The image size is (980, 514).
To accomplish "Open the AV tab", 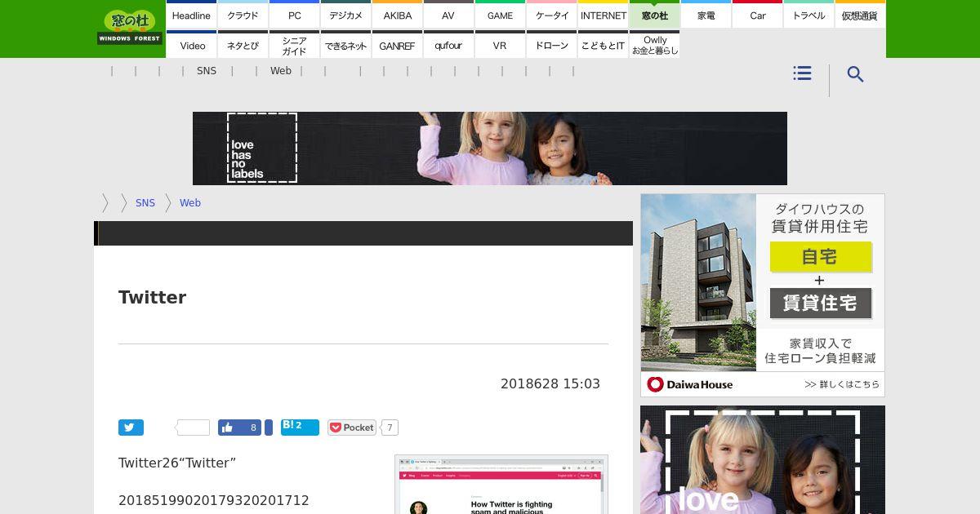I will (x=448, y=15).
